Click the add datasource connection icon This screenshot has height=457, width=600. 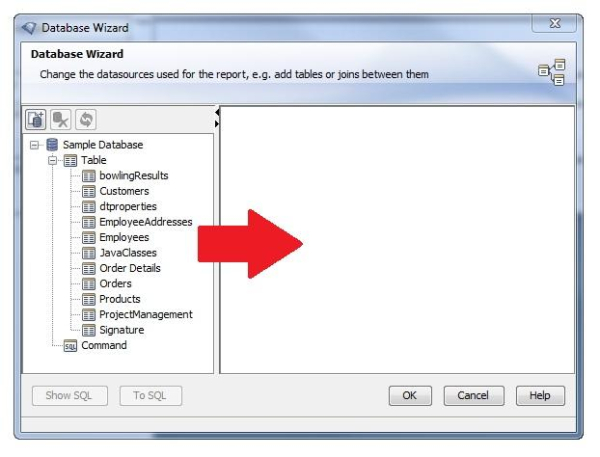(x=36, y=120)
